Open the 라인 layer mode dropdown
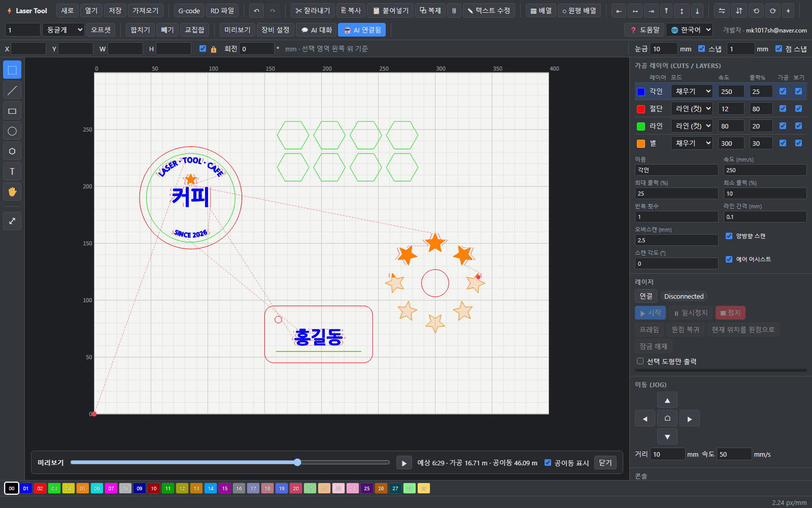 (x=692, y=126)
